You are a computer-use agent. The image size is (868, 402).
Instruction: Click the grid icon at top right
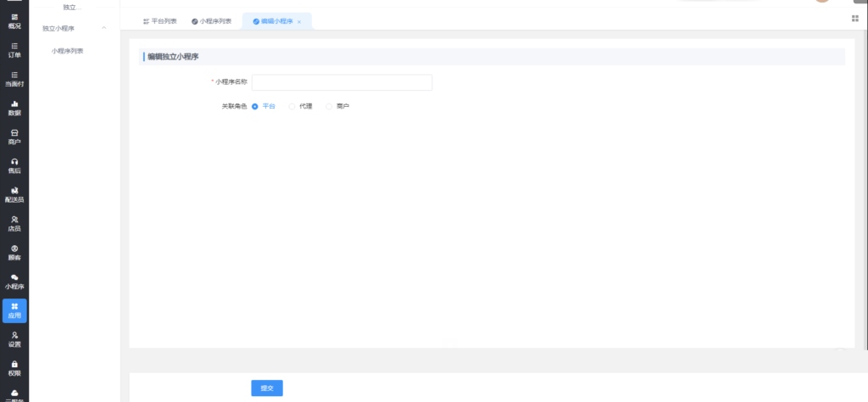(854, 19)
